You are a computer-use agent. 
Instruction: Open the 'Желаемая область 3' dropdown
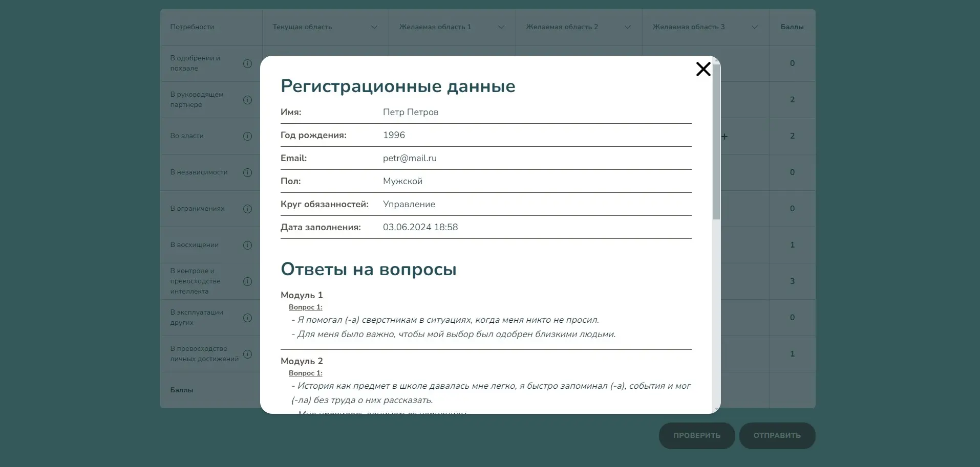(x=754, y=27)
